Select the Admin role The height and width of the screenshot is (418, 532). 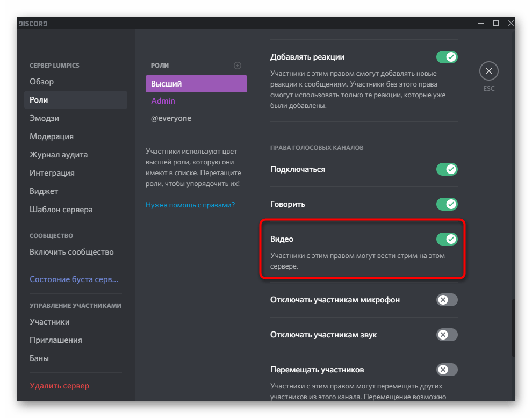(x=163, y=101)
